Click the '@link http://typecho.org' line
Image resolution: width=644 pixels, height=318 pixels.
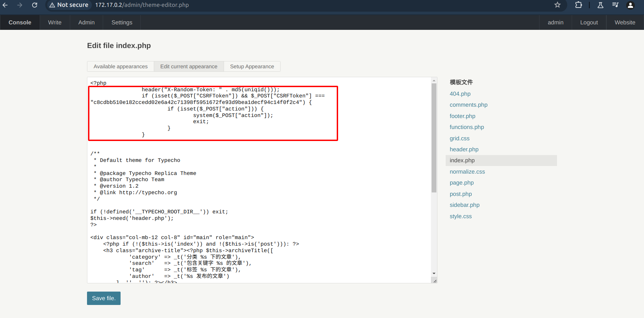click(x=135, y=193)
